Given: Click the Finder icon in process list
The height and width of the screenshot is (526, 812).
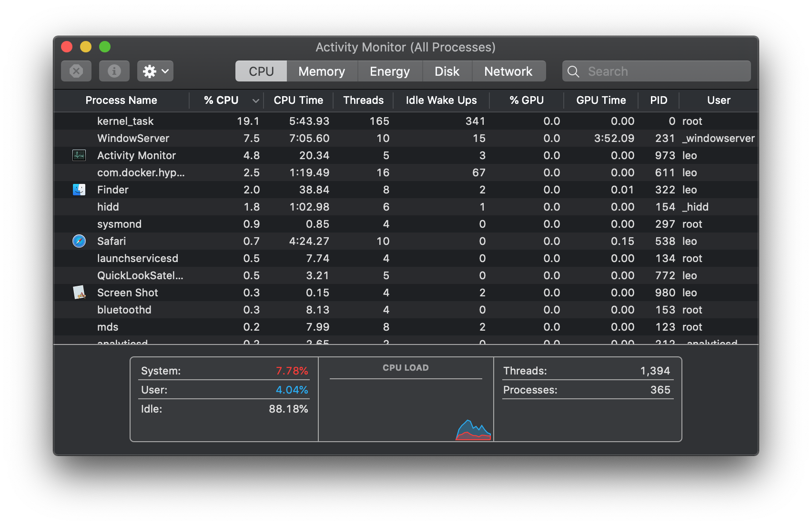Looking at the screenshot, I should [x=79, y=190].
